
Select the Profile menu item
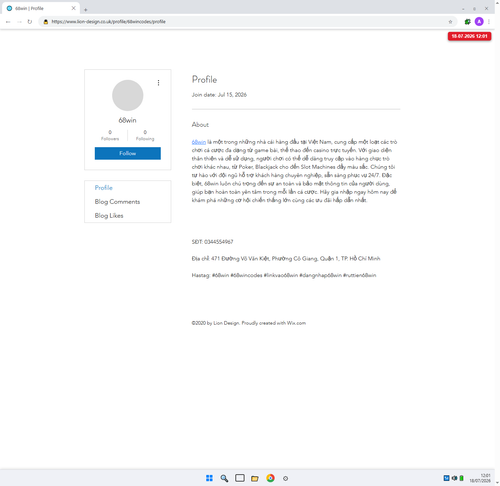(104, 188)
